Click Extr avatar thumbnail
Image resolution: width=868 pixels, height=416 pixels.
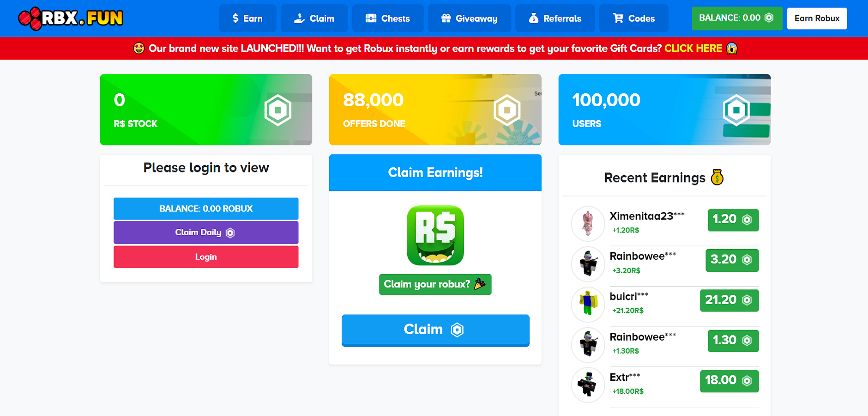tap(588, 385)
